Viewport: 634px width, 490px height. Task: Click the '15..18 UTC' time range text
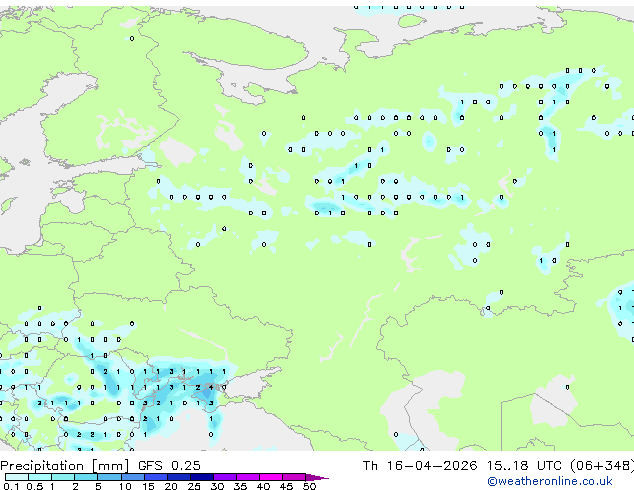(525, 466)
